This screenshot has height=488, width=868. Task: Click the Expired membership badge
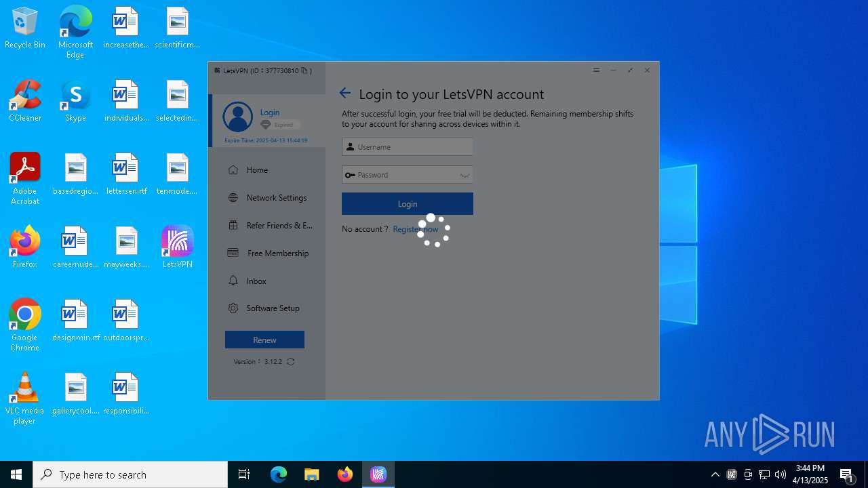point(279,125)
